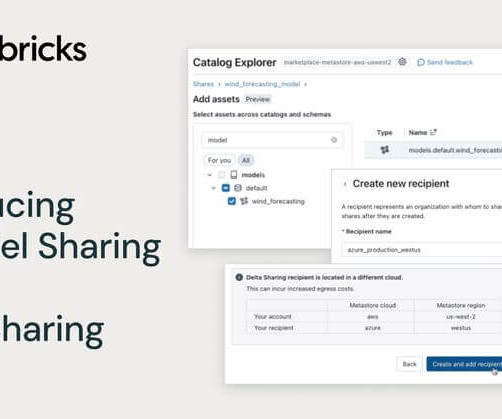Click the Send feedback speech bubble icon
The width and height of the screenshot is (502, 419).
pyautogui.click(x=421, y=62)
